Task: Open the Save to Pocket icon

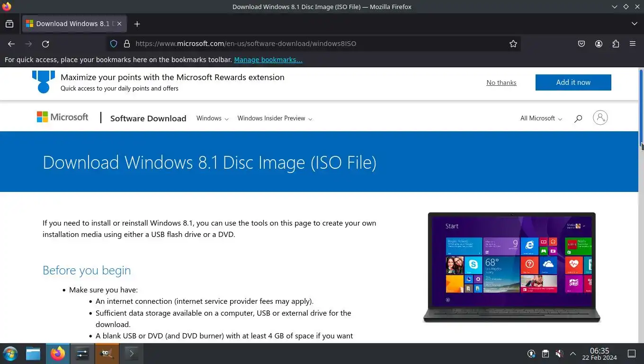Action: click(x=581, y=44)
